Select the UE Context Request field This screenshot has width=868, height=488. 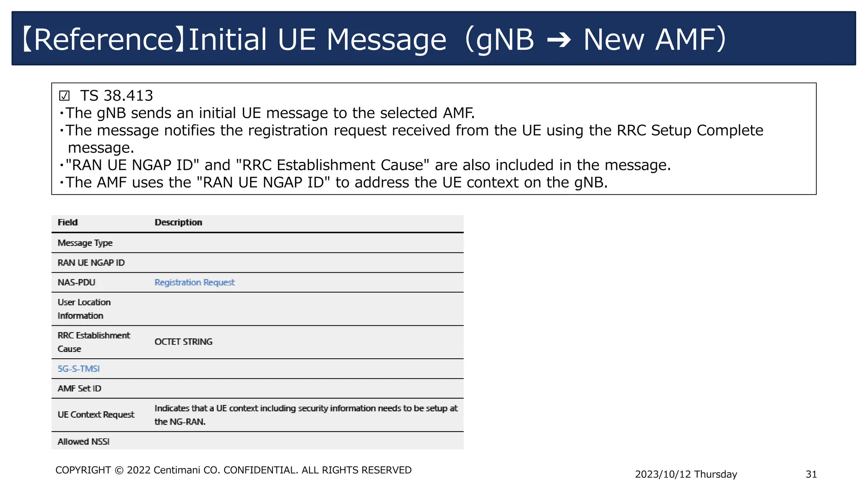pos(96,415)
